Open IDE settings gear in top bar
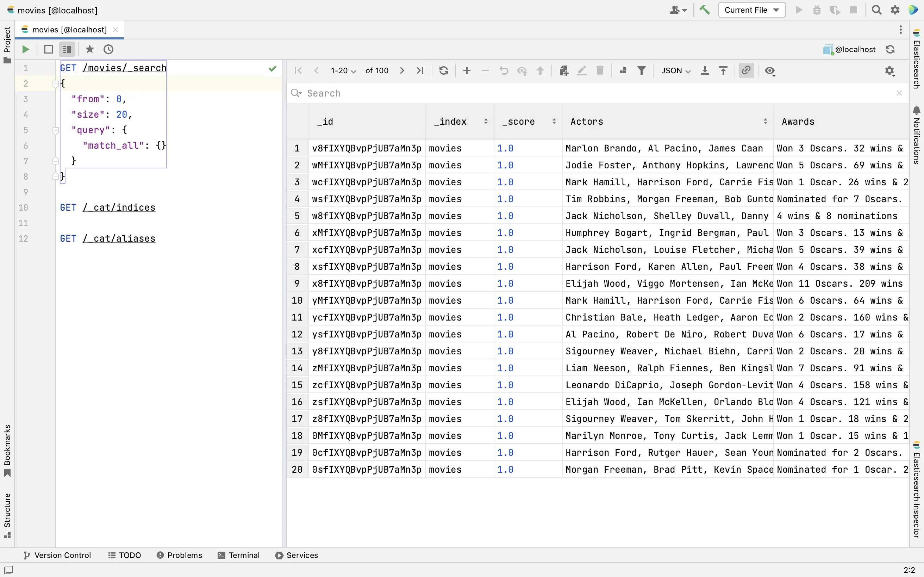The image size is (924, 577). [895, 10]
